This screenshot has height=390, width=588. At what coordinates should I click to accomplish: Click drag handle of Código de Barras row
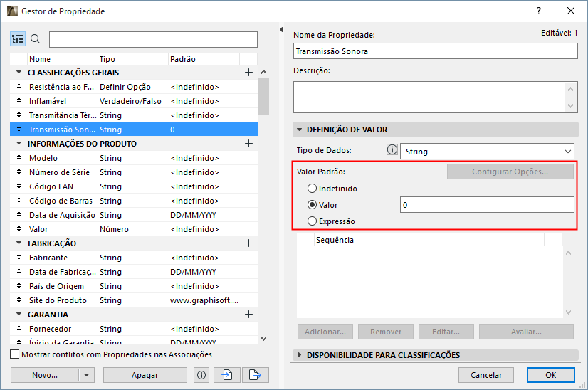19,201
